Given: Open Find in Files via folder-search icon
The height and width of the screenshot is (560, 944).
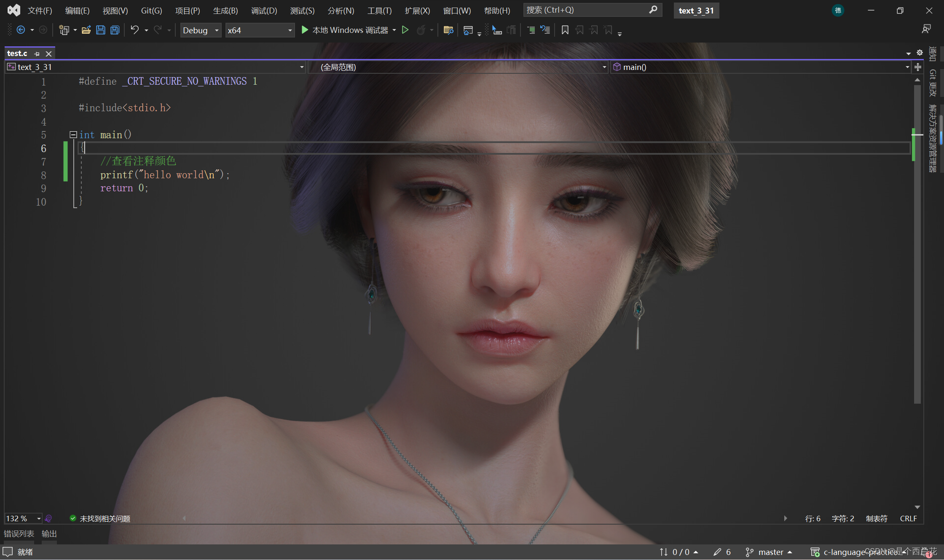Looking at the screenshot, I should coord(448,30).
